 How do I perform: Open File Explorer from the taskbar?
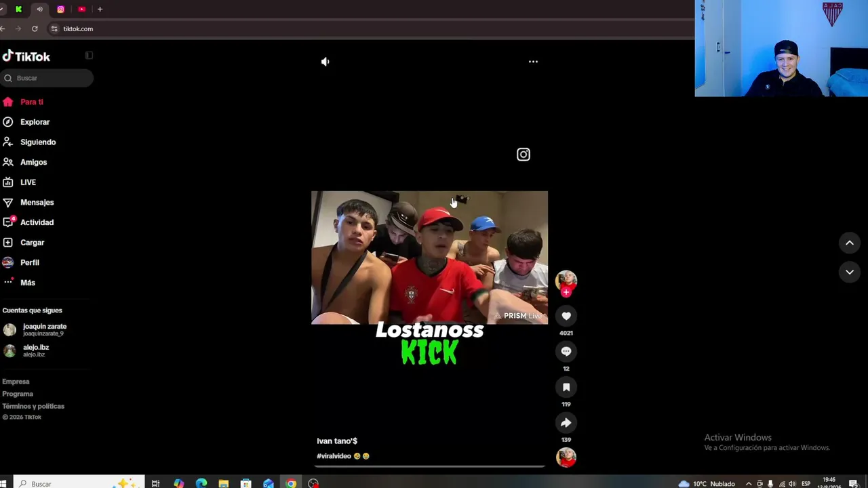(223, 483)
